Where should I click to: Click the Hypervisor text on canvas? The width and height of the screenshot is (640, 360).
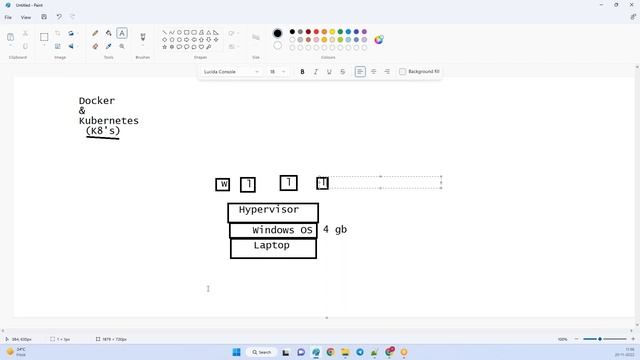[x=269, y=210]
